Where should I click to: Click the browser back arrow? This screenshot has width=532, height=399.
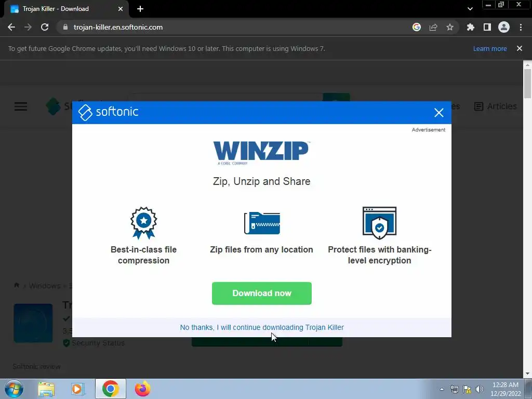(11, 27)
